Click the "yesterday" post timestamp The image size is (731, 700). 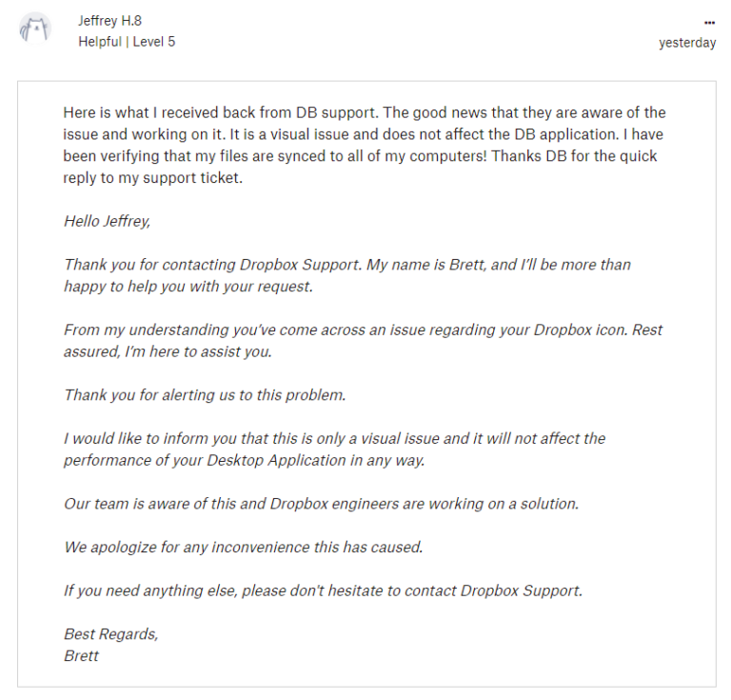coord(687,43)
